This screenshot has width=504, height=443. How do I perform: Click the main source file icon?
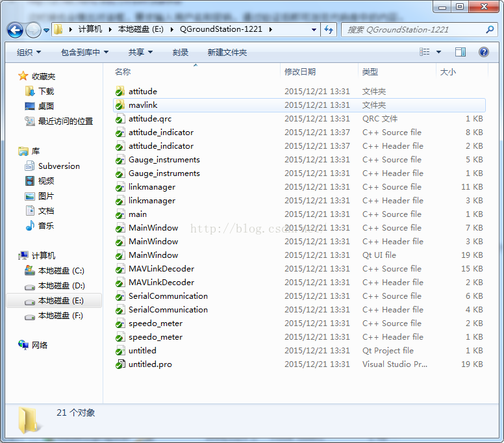pyautogui.click(x=120, y=214)
